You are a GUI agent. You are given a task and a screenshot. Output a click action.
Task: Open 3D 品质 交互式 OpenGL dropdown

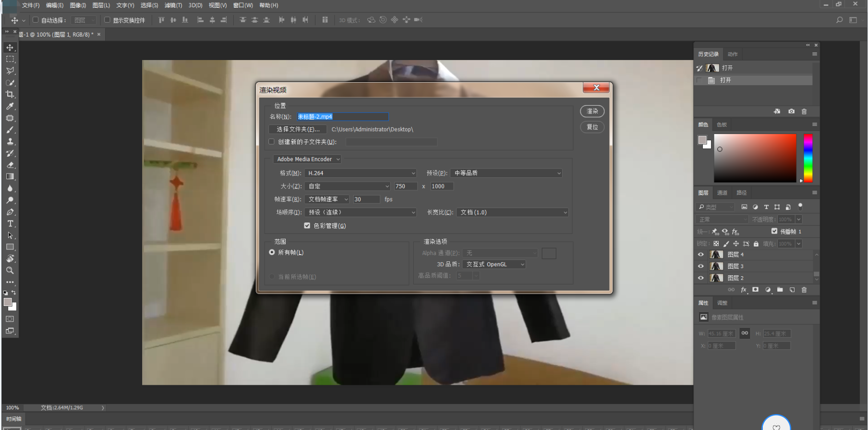tap(494, 264)
